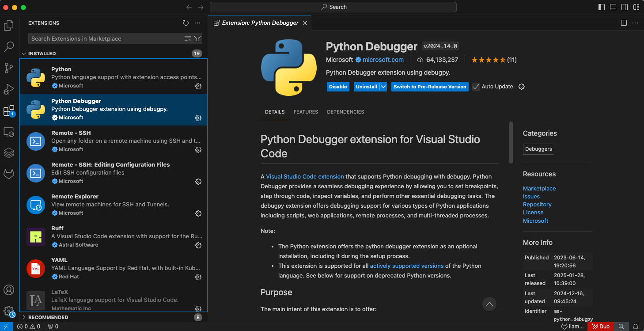Open the Filter Extensions funnel icon
The height and width of the screenshot is (331, 644).
197,38
